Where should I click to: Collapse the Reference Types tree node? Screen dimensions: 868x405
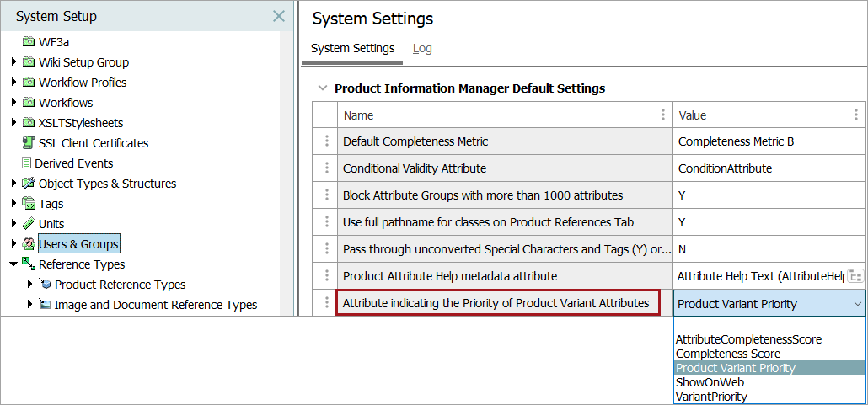click(13, 264)
